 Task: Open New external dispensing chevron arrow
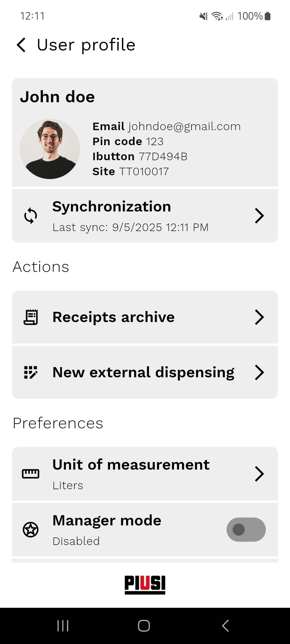pos(259,372)
